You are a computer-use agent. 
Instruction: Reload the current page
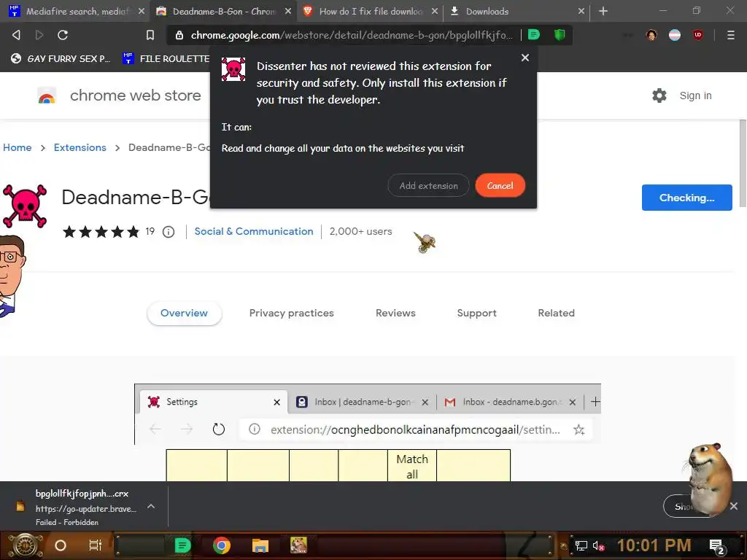point(63,35)
